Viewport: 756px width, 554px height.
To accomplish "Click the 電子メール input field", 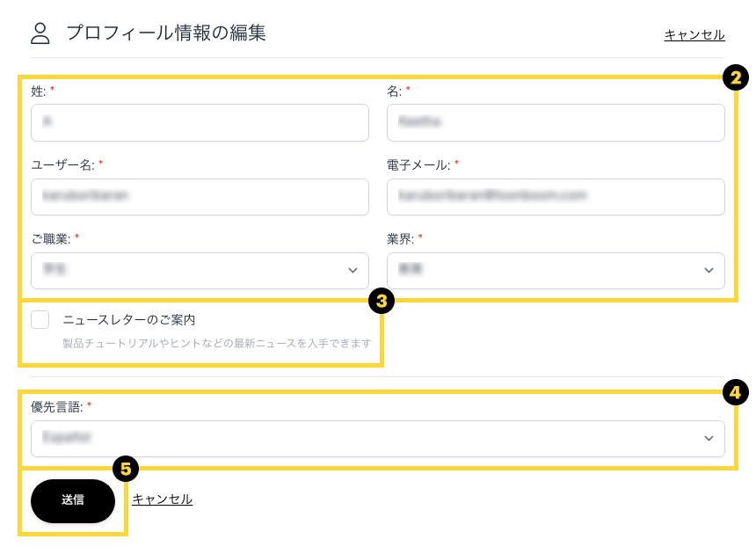I will tap(556, 197).
